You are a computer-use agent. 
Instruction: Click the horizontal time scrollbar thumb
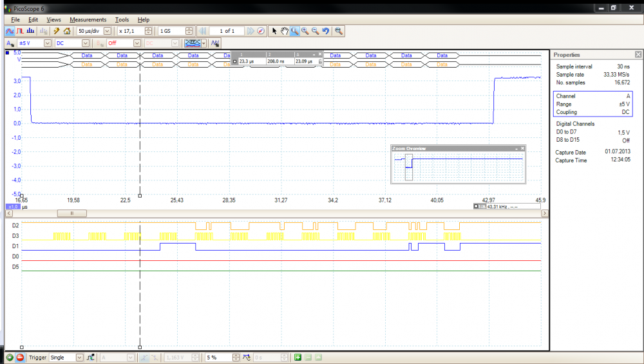tap(72, 213)
